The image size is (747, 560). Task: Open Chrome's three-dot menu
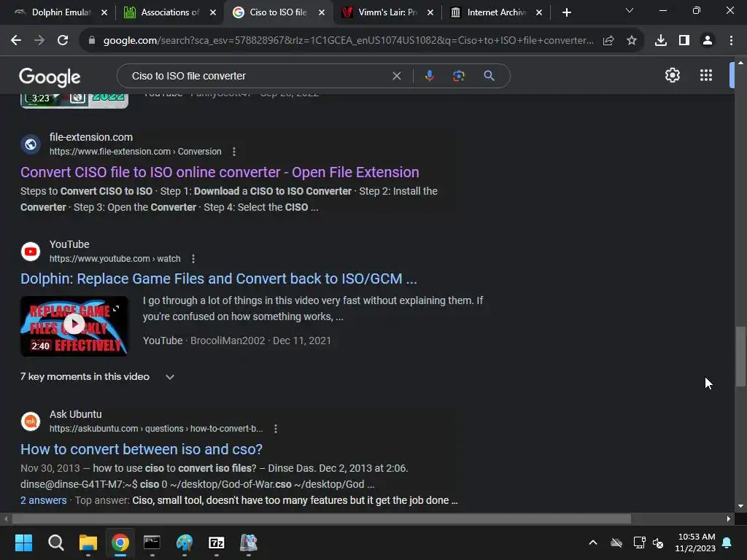pos(731,41)
